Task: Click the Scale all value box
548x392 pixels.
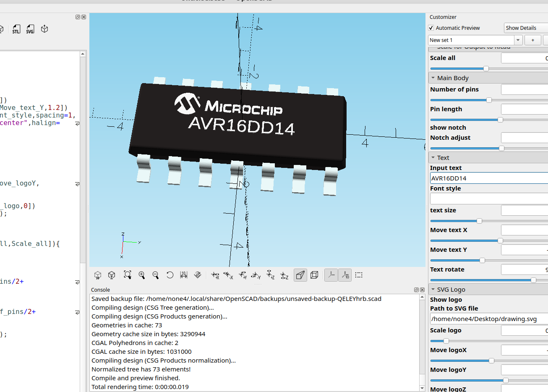Action: tap(525, 58)
